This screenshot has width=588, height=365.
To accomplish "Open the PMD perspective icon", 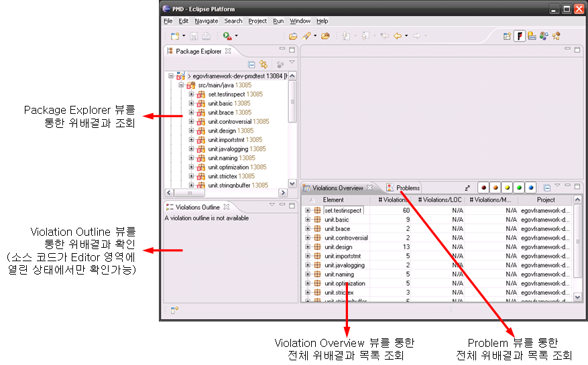I will 519,36.
